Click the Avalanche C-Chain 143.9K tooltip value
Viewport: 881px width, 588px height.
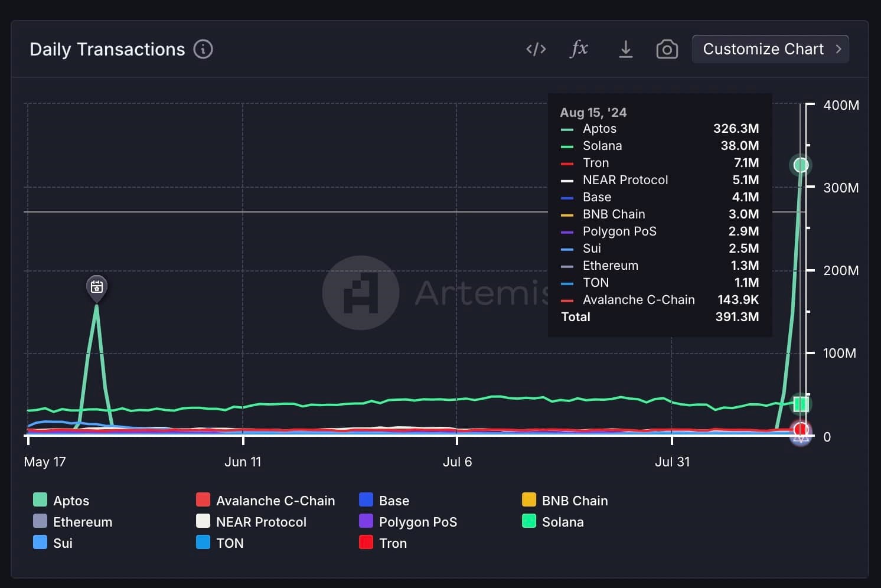tap(738, 299)
